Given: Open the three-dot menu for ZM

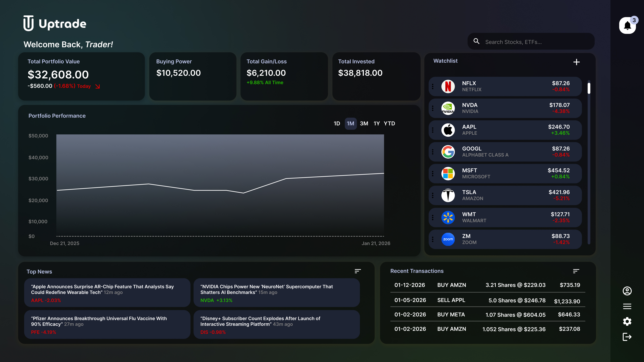Looking at the screenshot, I should 433,239.
